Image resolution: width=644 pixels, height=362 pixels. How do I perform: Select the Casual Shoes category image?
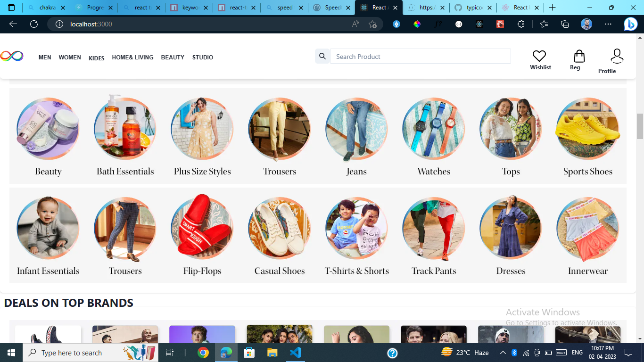280,228
